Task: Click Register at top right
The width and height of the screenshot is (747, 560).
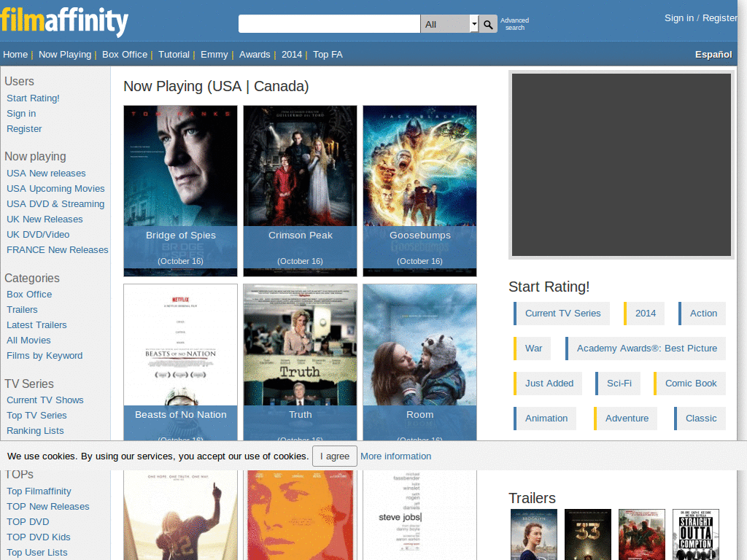Action: pyautogui.click(x=719, y=18)
